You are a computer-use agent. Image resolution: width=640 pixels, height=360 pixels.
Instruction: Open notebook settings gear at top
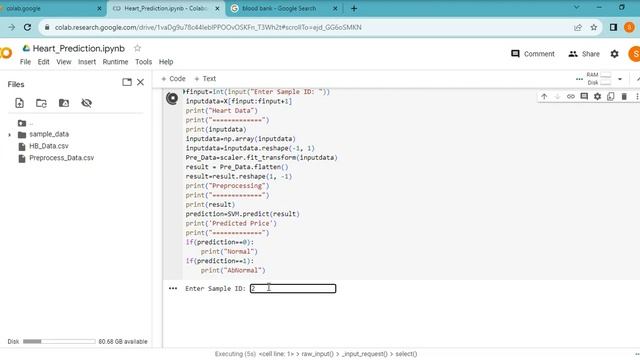pyautogui.click(x=614, y=54)
